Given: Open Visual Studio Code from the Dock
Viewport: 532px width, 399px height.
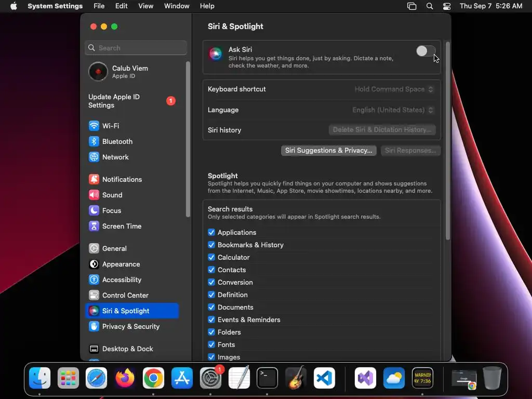Looking at the screenshot, I should [x=324, y=378].
